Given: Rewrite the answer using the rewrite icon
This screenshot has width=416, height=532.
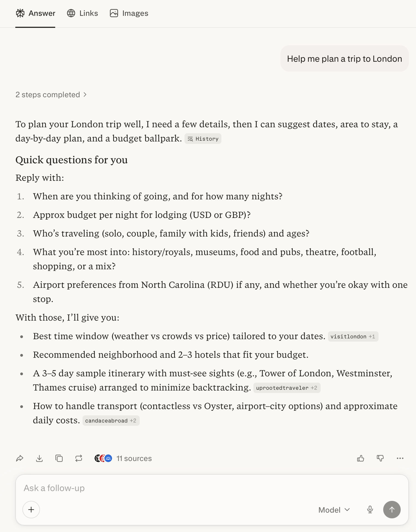Looking at the screenshot, I should [78, 459].
